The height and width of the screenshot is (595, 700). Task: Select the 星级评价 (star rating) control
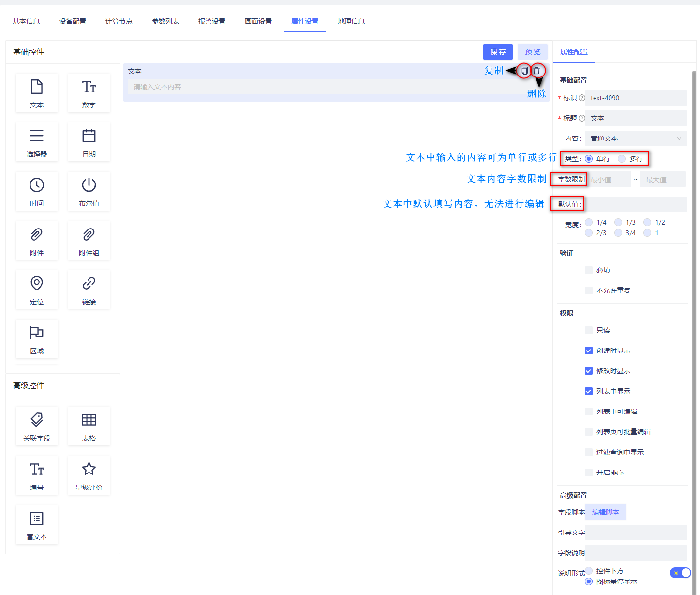pos(89,475)
